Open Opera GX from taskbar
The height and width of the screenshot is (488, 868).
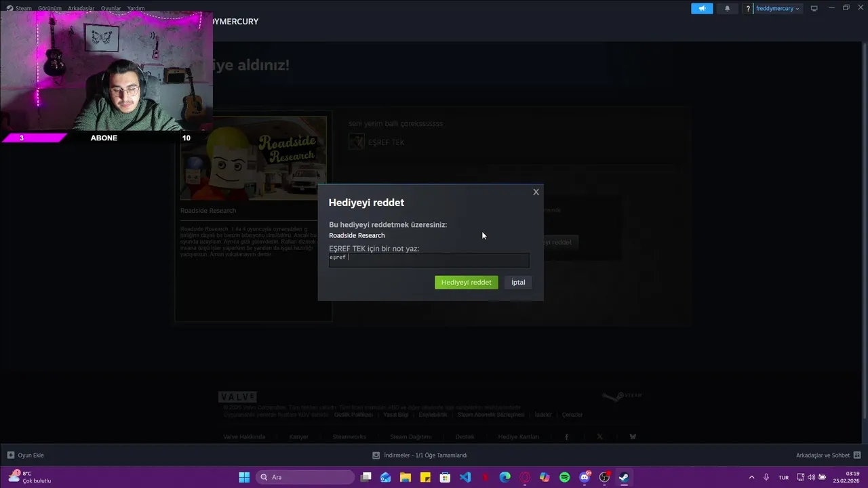(525, 477)
